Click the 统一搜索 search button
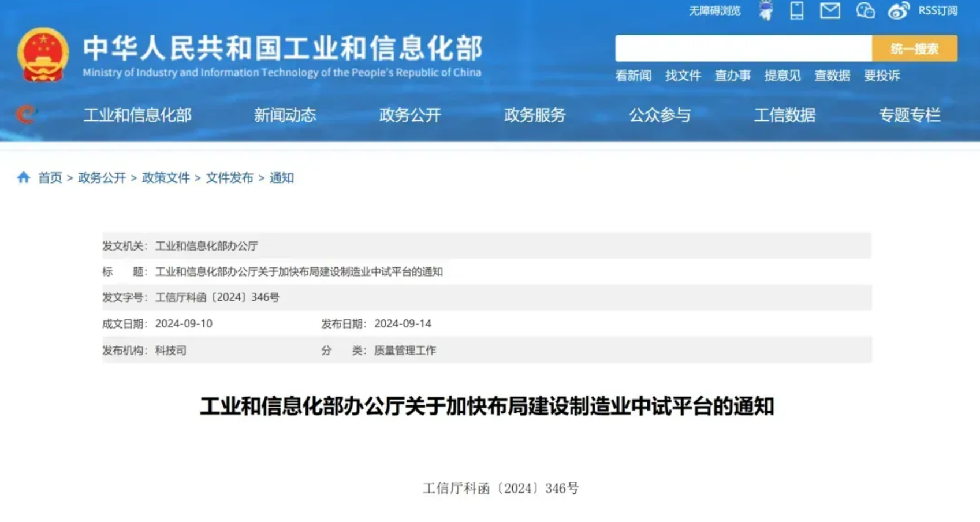 point(914,49)
